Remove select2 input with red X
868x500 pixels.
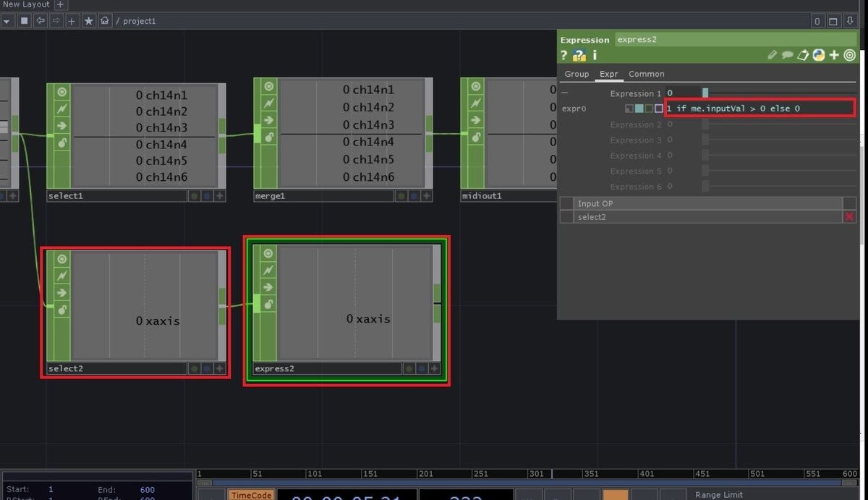tap(850, 217)
